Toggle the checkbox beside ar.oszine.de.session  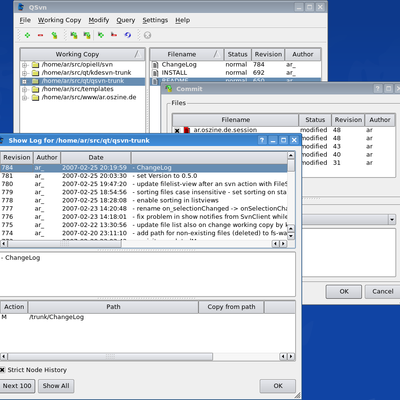click(x=177, y=131)
